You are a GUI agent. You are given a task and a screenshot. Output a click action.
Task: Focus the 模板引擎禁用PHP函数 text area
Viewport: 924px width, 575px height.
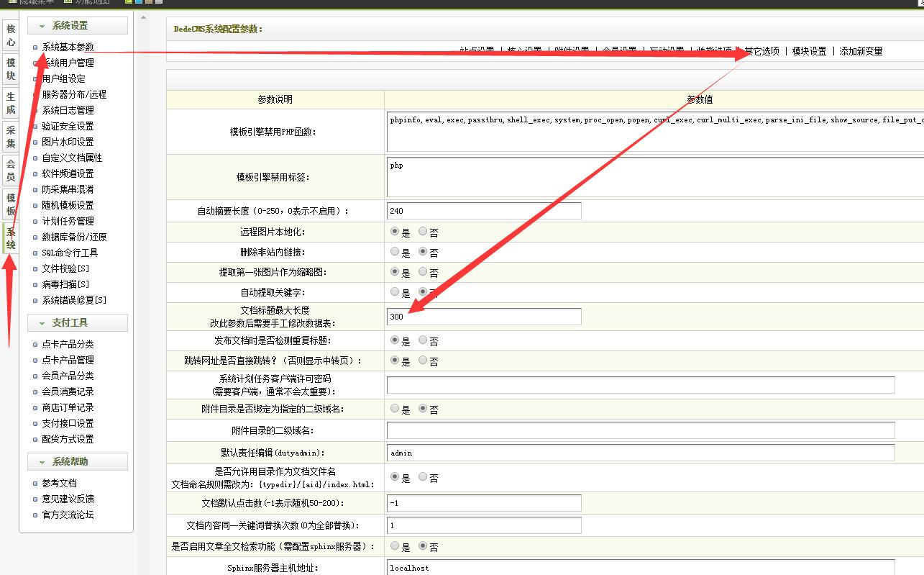[x=655, y=131]
